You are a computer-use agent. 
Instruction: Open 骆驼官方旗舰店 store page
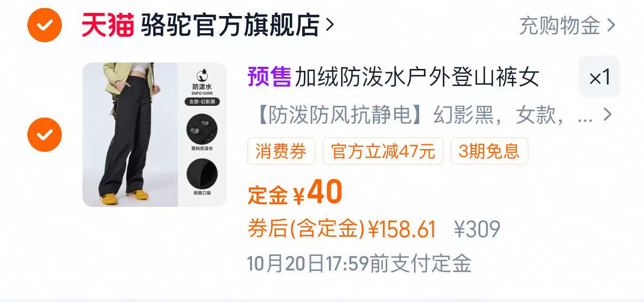point(230,25)
